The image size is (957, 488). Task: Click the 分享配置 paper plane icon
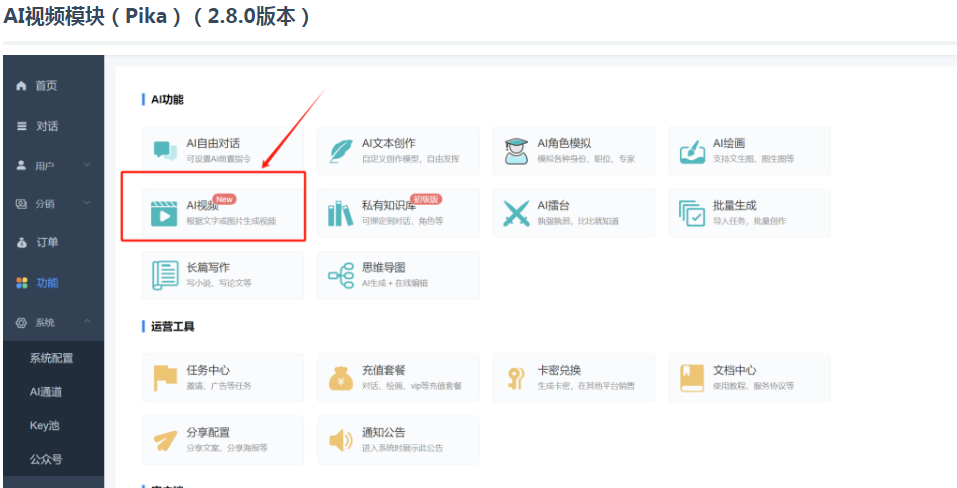coord(165,440)
